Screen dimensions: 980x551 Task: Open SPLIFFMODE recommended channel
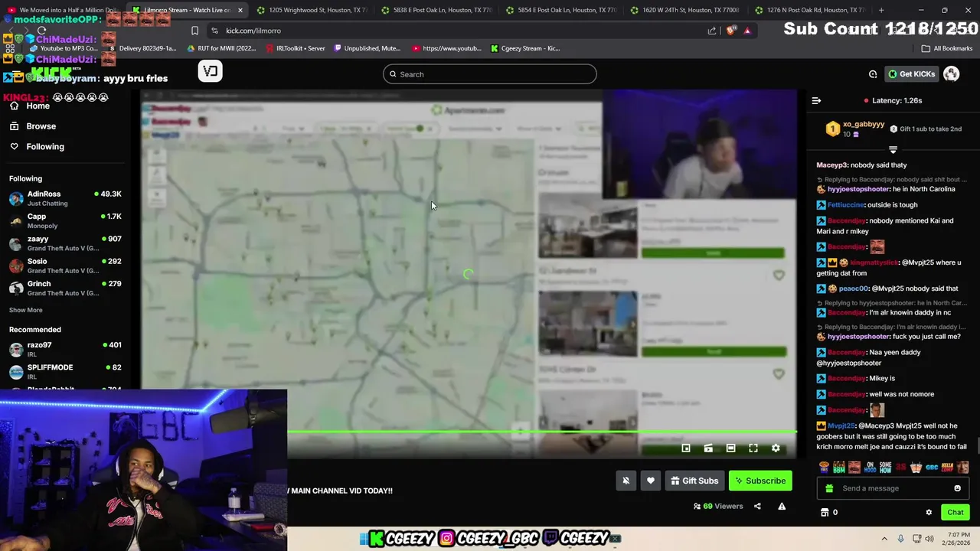(65, 371)
